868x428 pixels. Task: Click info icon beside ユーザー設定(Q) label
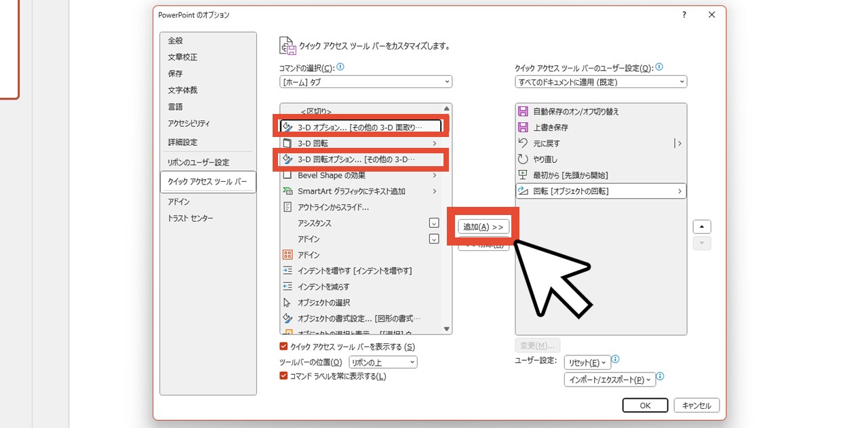click(x=659, y=67)
